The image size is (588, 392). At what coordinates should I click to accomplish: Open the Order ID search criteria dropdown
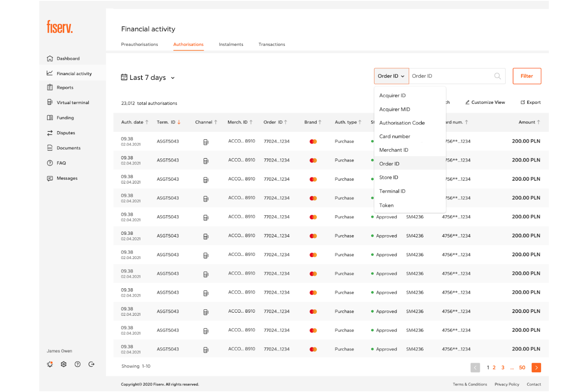pos(391,76)
